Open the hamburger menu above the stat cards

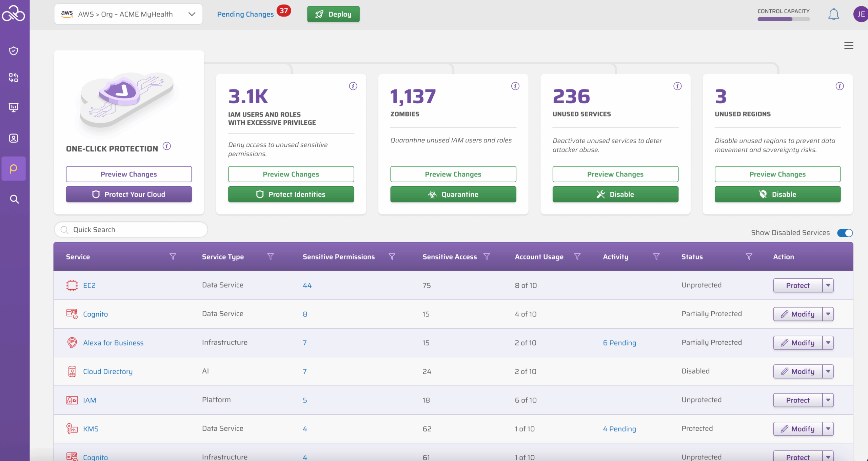(x=849, y=45)
